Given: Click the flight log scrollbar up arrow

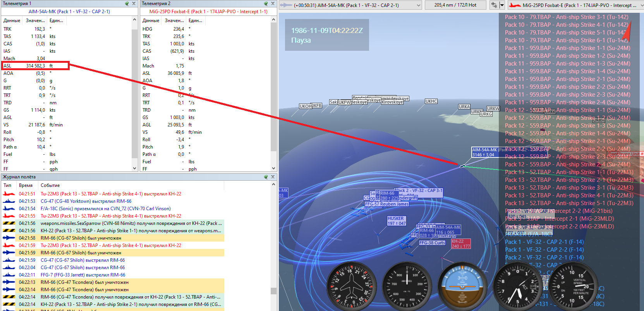Looking at the screenshot, I should [x=273, y=185].
